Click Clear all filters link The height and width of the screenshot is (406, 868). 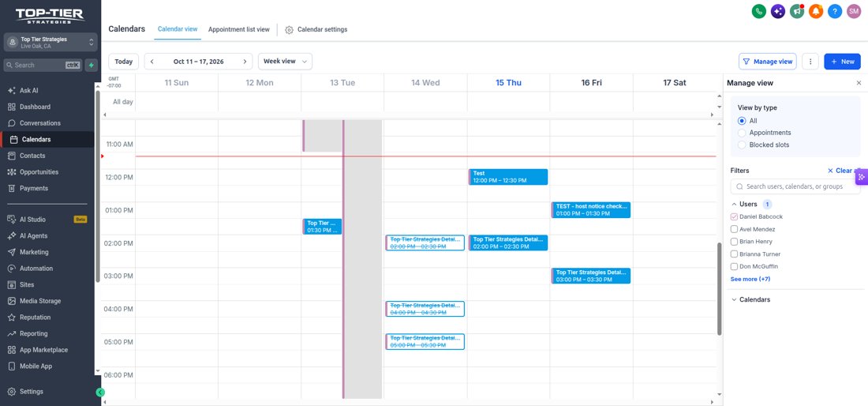[x=844, y=171]
